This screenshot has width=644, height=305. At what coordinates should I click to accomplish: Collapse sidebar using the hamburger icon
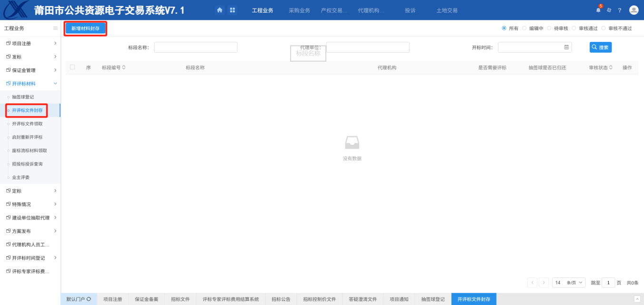(55, 29)
